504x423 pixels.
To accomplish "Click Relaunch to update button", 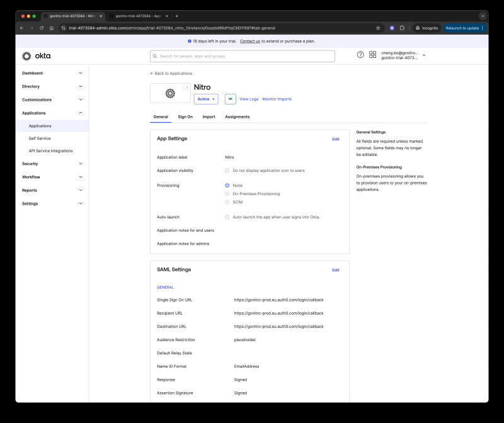I will coord(464,28).
